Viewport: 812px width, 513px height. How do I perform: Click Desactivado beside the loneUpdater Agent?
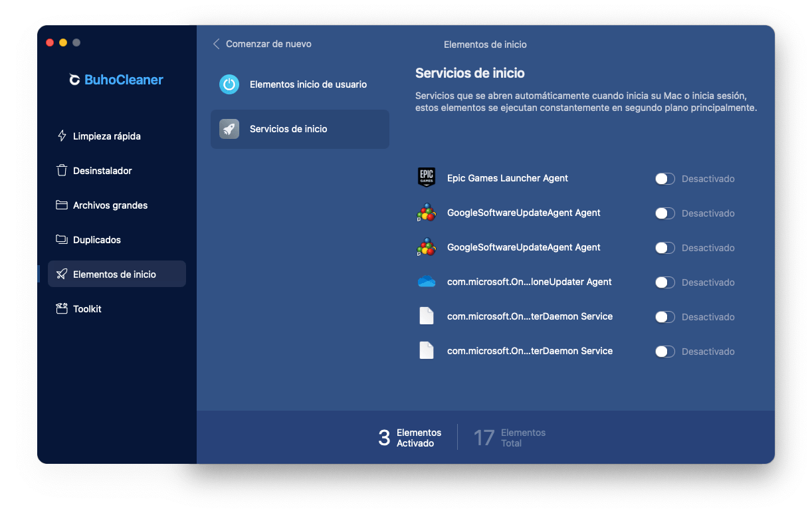[x=708, y=282]
